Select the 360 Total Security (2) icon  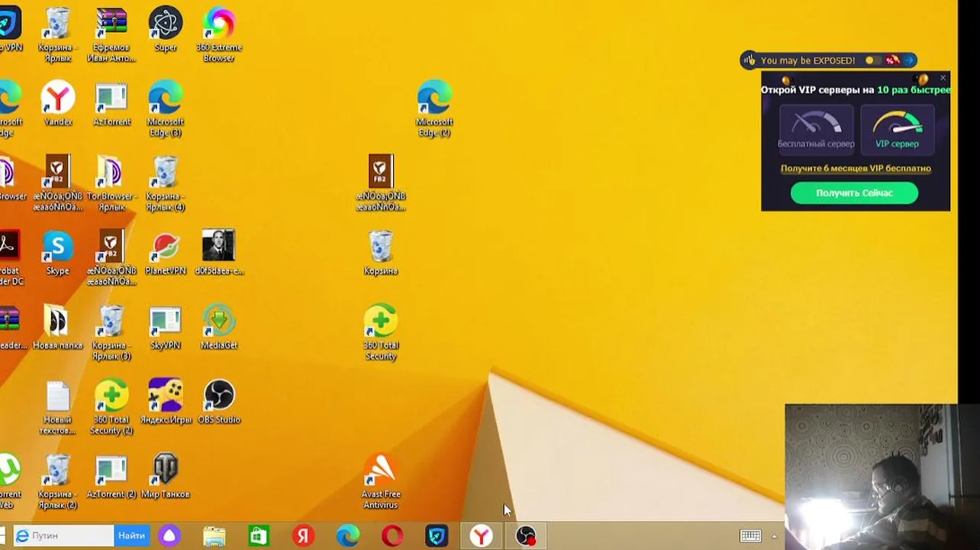point(111,406)
